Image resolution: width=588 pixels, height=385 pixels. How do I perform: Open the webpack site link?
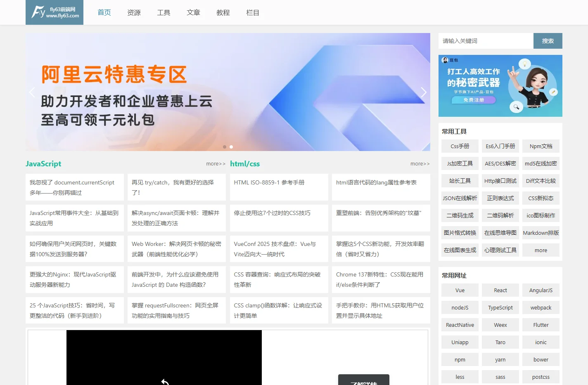(x=541, y=307)
